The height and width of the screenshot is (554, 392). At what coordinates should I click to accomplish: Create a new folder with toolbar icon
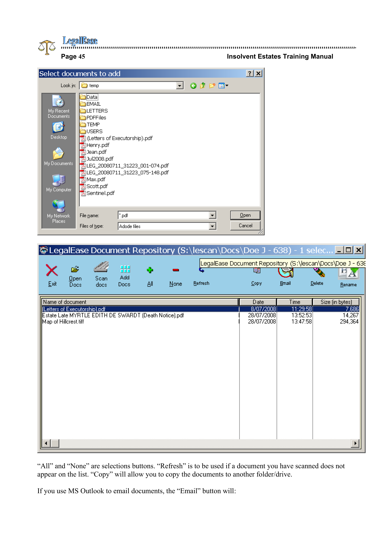pyautogui.click(x=212, y=85)
